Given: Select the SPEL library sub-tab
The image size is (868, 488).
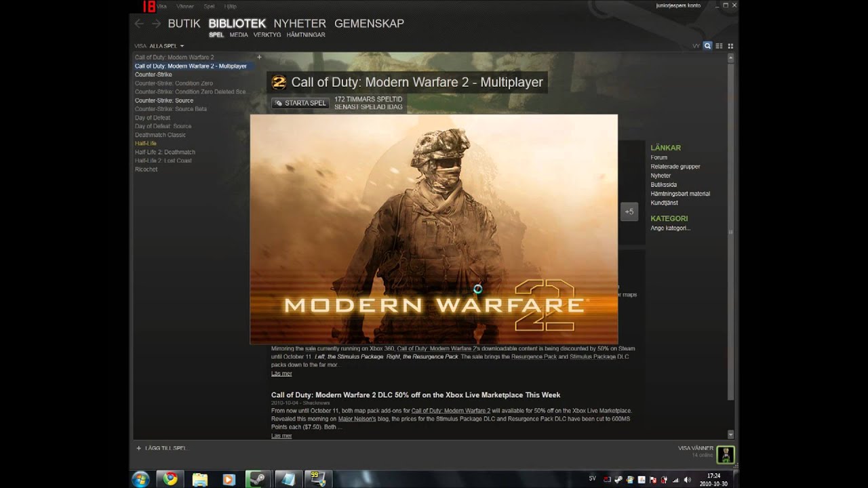Looking at the screenshot, I should pos(216,35).
